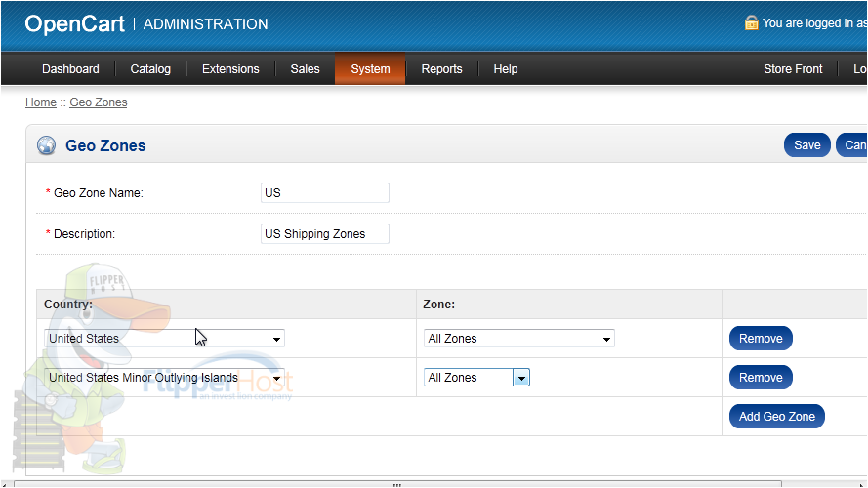The image size is (868, 488).
Task: Follow the Geo Zones breadcrumb link
Action: pyautogui.click(x=99, y=102)
